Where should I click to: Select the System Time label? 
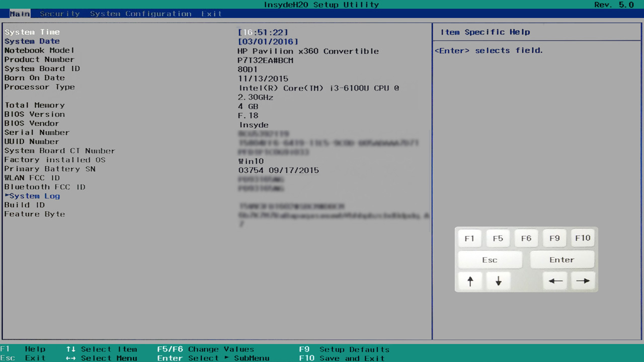click(x=32, y=32)
